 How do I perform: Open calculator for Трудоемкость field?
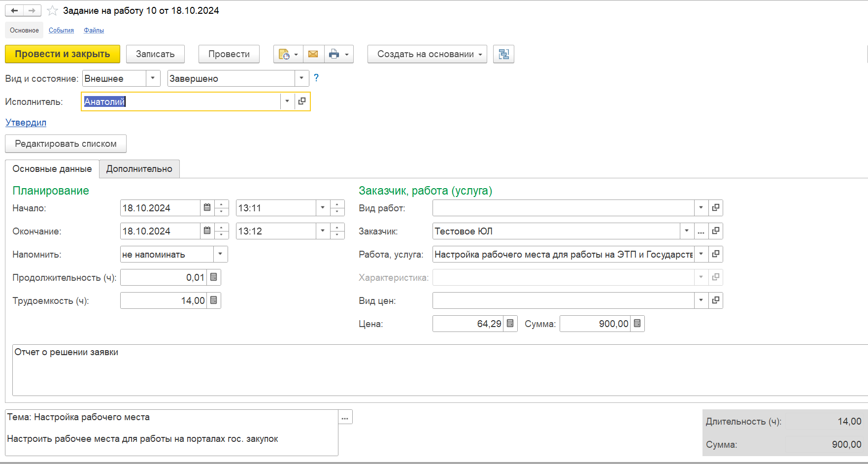click(x=213, y=300)
